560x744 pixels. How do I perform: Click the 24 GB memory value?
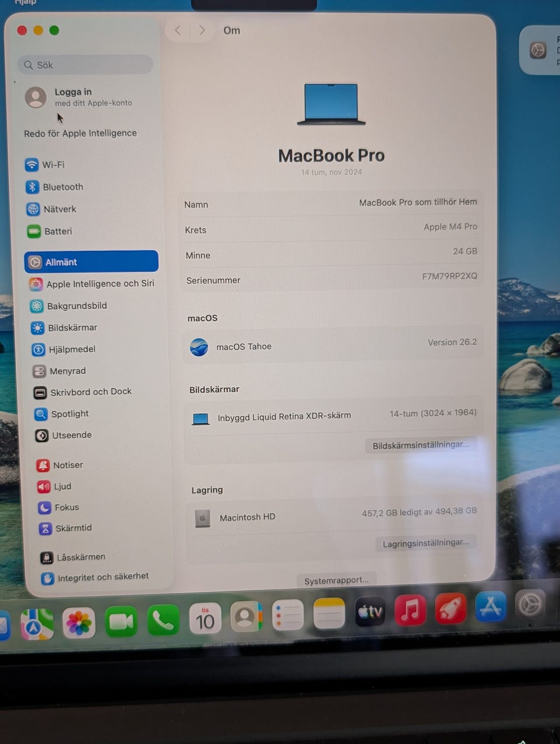click(x=465, y=252)
